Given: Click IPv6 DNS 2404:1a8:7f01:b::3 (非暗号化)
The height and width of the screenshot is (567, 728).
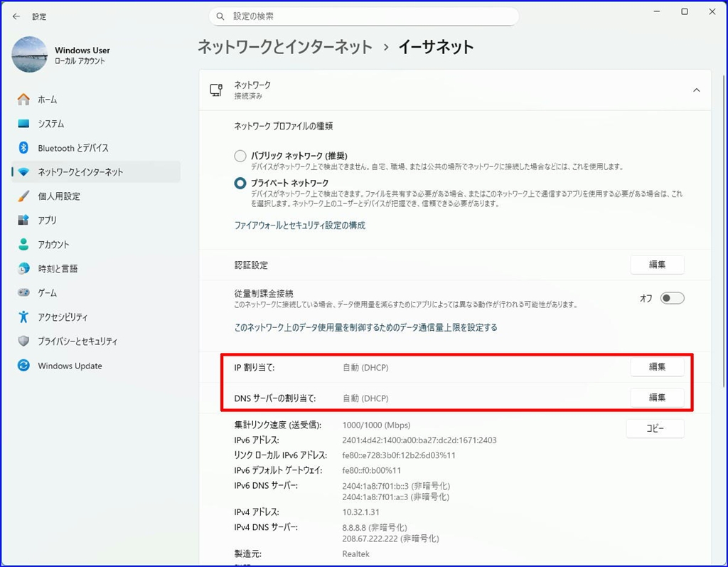Looking at the screenshot, I should click(x=396, y=486).
